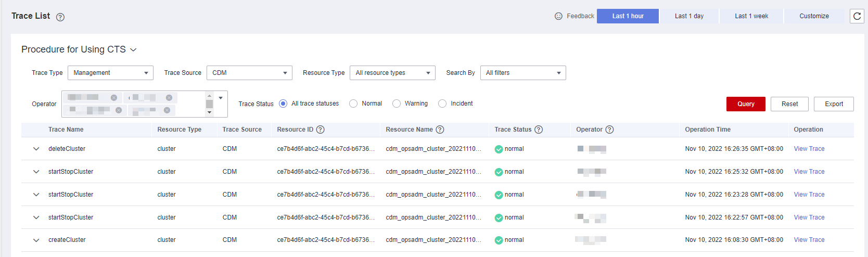
Task: Open the Trace Type dropdown
Action: (110, 73)
